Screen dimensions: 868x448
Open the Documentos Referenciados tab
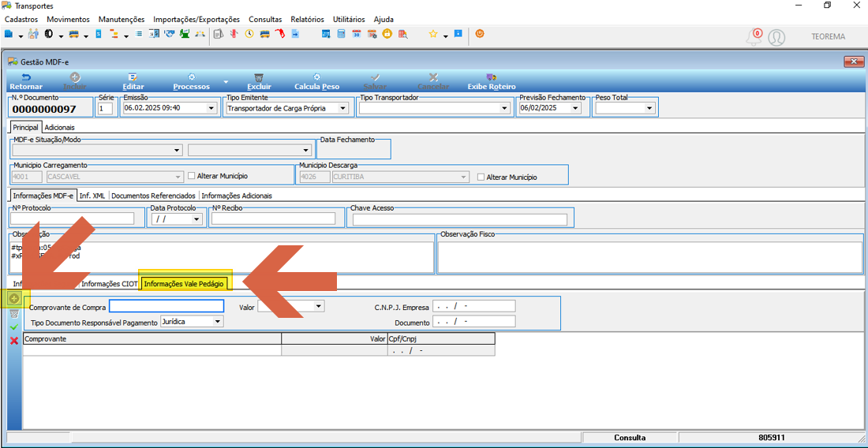pos(153,196)
